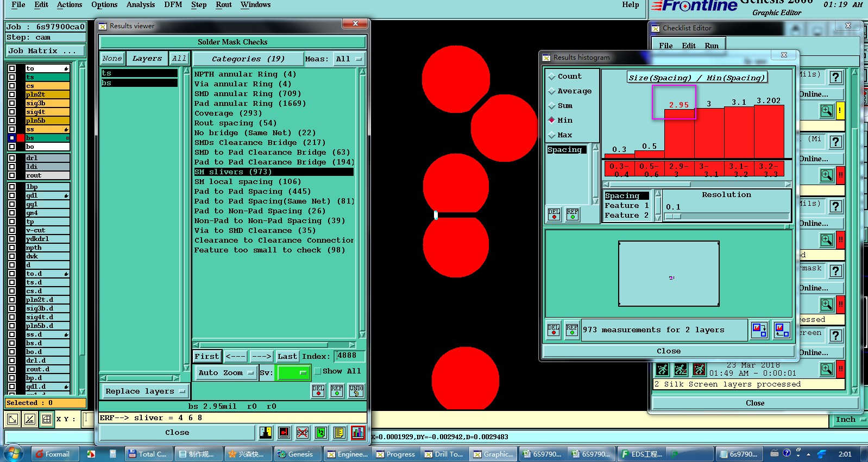Screen dimensions: 868x462
Task: Open the Rout menu
Action: tap(224, 5)
